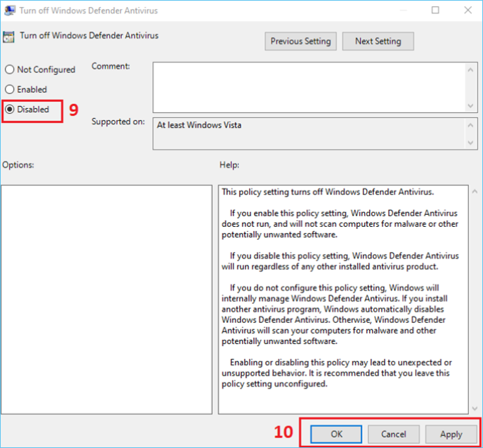The image size is (483, 448).
Task: Click inside the Comment text box
Action: pyautogui.click(x=308, y=86)
